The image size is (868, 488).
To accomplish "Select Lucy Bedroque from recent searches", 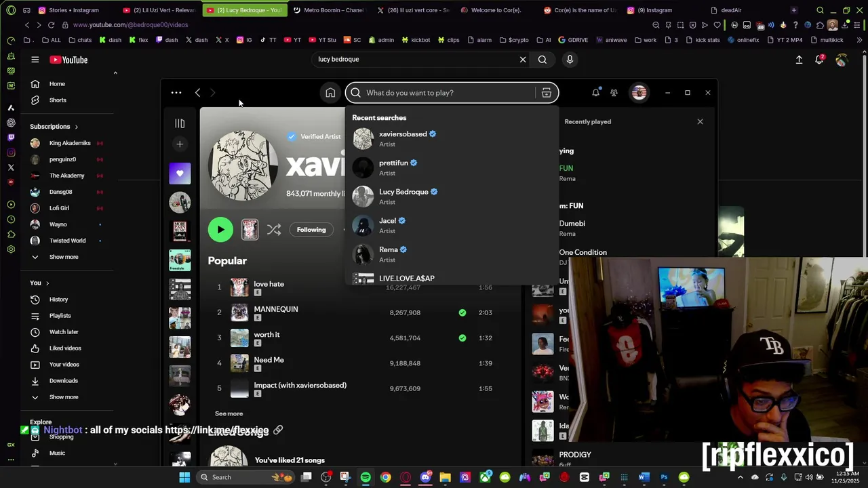I will (452, 197).
